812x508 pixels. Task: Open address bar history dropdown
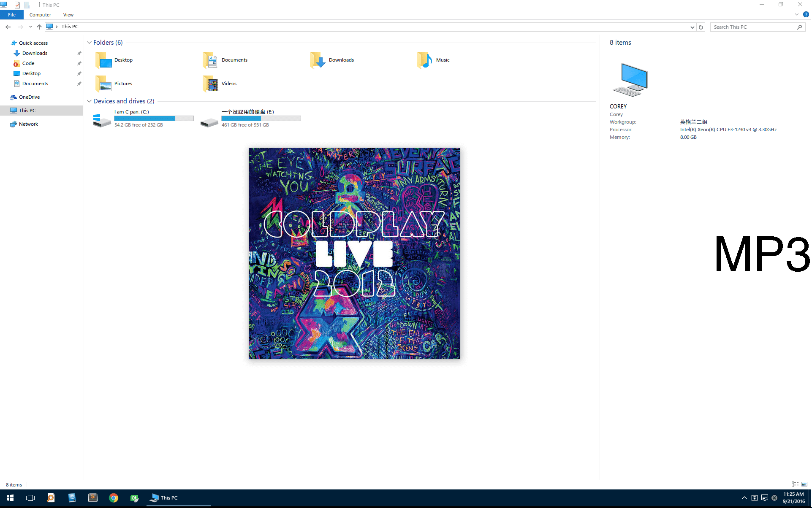point(692,27)
